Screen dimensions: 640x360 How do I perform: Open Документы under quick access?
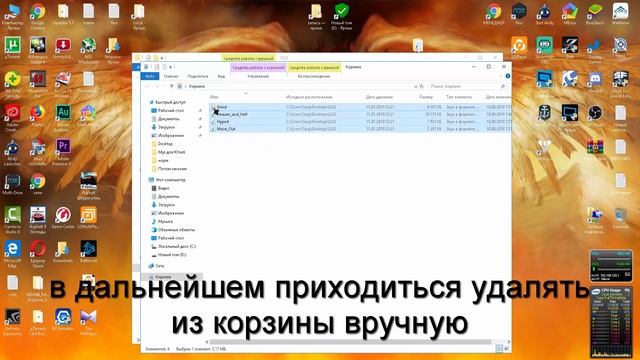[x=165, y=119]
